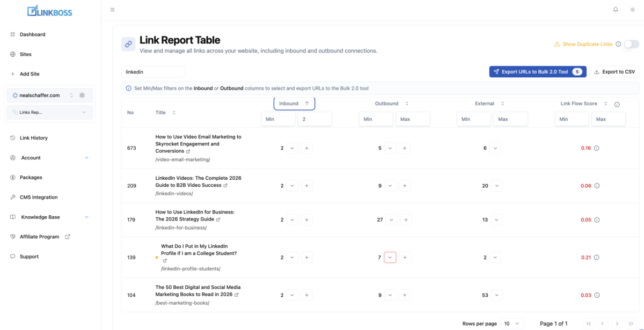Viewport: 644px width, 330px height.
Task: Expand outbound links dropdown for row 139
Action: [390, 258]
